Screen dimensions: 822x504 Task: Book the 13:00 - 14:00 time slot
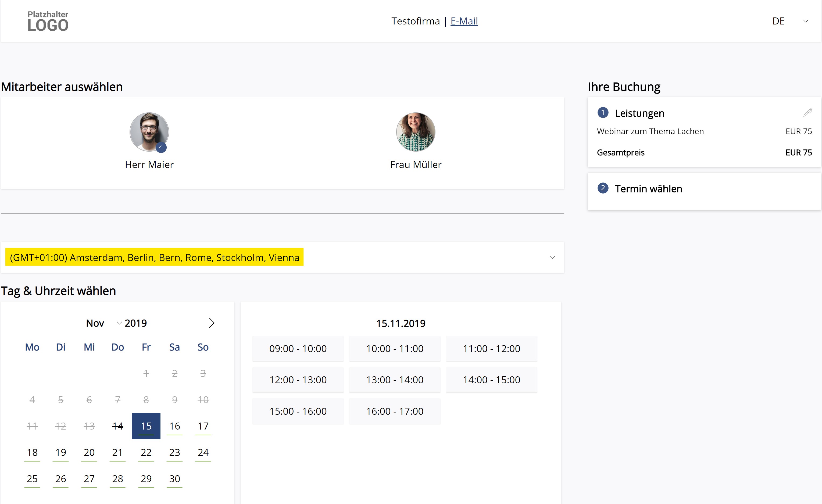(395, 380)
